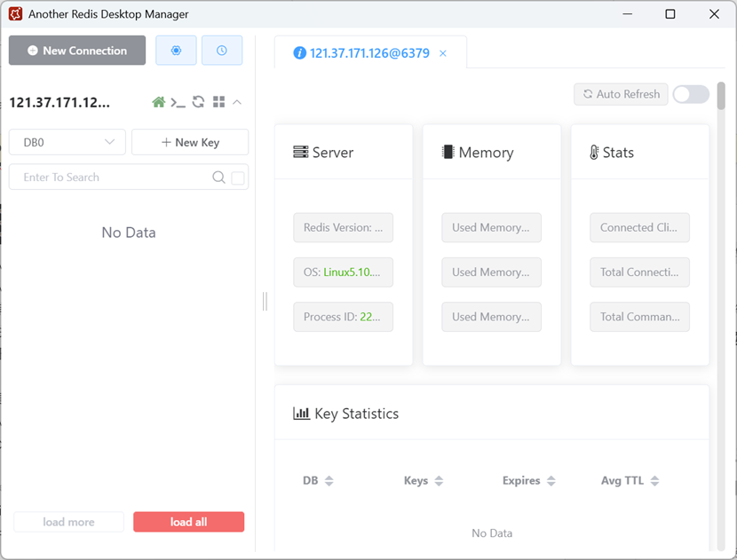This screenshot has width=737, height=560.
Task: Minimize the application window
Action: click(627, 14)
